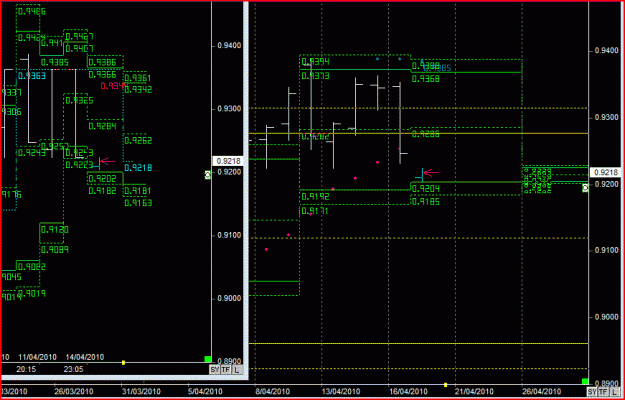Click the 0.9342 level label
This screenshot has height=400, width=625.
[x=138, y=89]
